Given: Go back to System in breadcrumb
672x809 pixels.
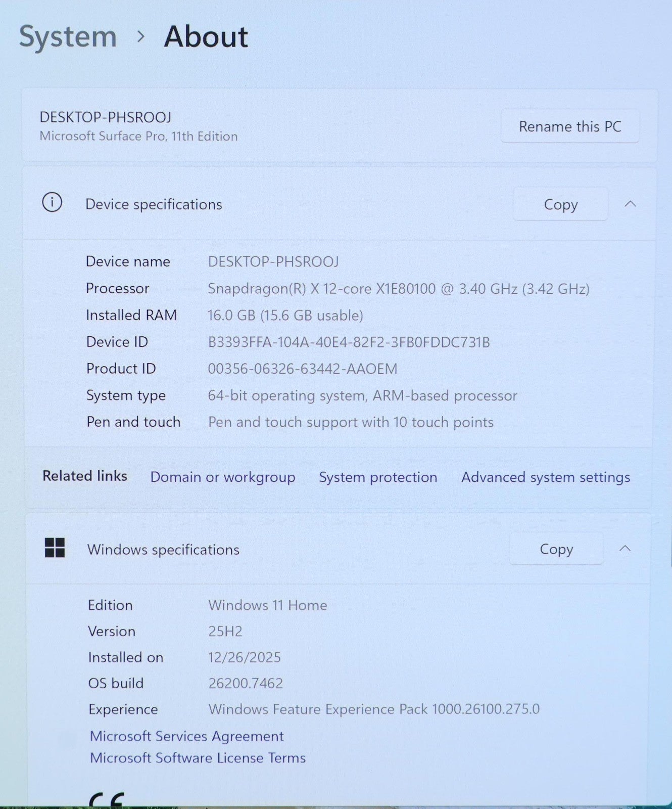Looking at the screenshot, I should (x=68, y=37).
